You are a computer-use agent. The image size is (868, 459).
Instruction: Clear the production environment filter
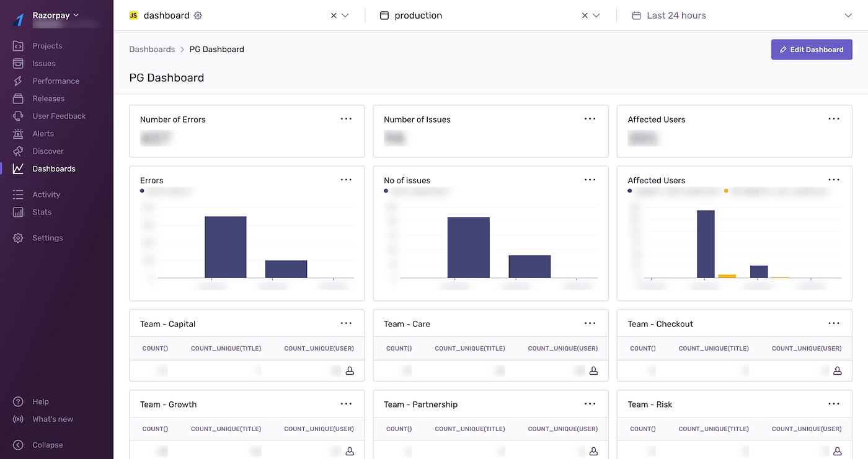click(585, 15)
